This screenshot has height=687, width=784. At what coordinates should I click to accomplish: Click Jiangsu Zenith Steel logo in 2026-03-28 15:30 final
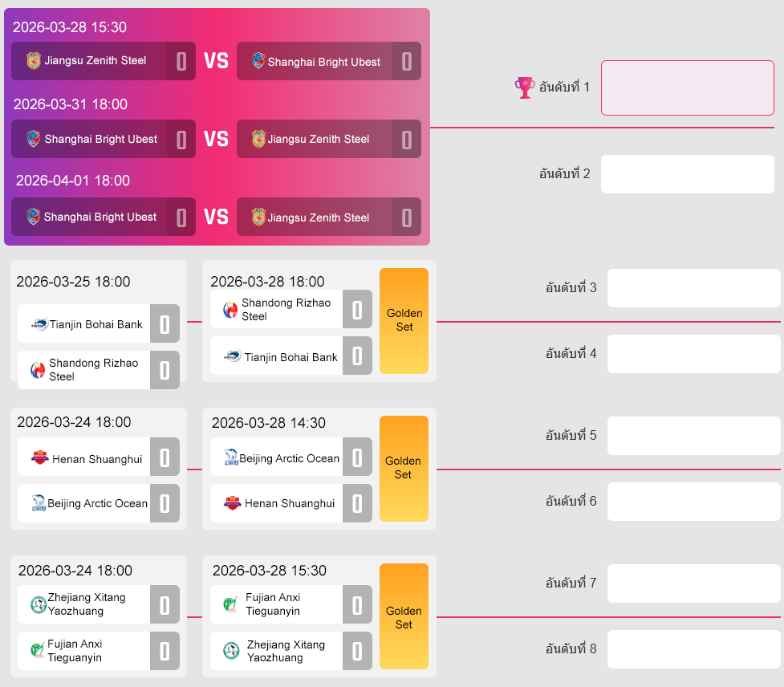pos(33,61)
